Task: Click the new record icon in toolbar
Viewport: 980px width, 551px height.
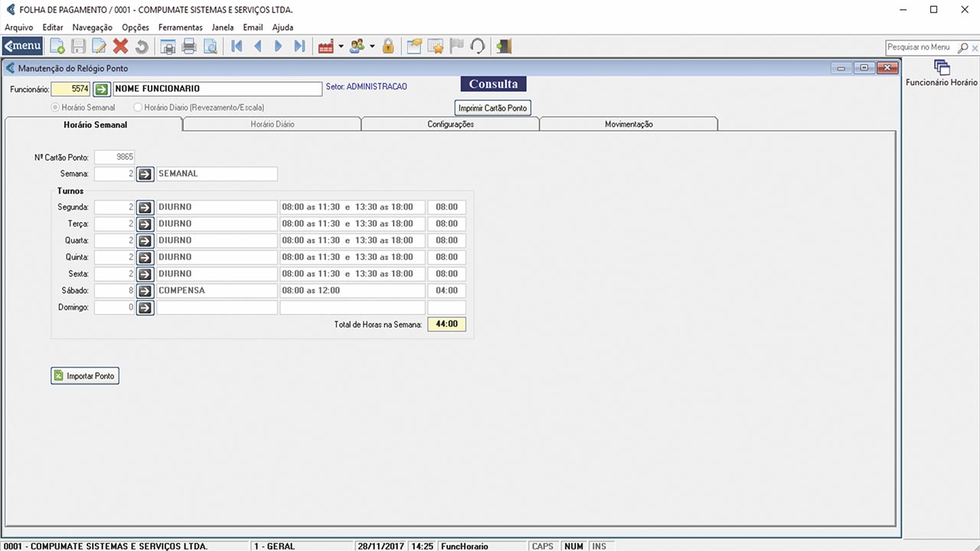Action: tap(57, 47)
